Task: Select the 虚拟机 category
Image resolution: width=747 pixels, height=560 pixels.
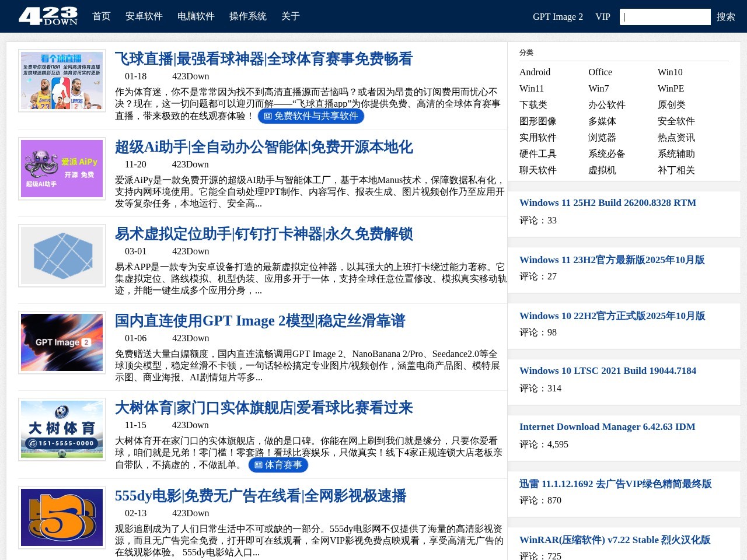Action: [602, 170]
